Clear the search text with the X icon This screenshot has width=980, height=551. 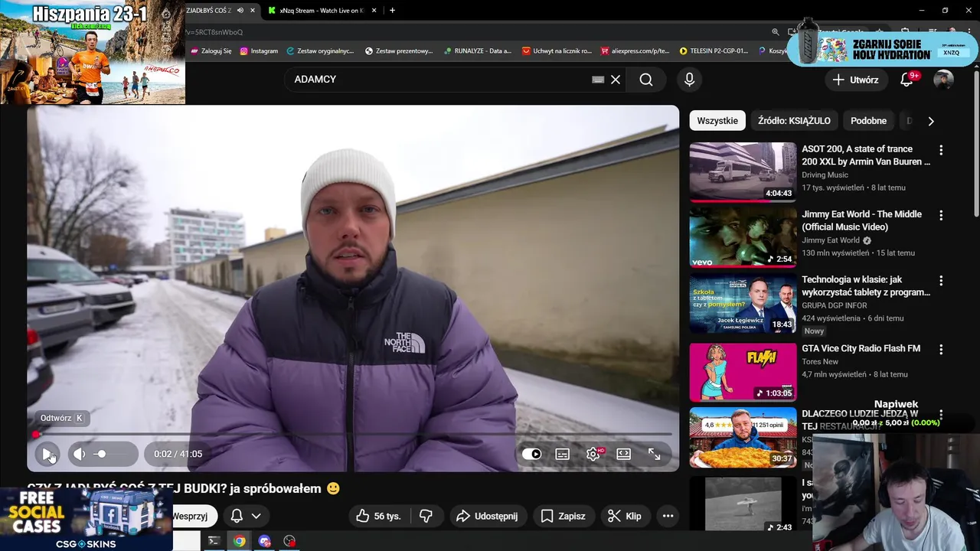point(615,80)
